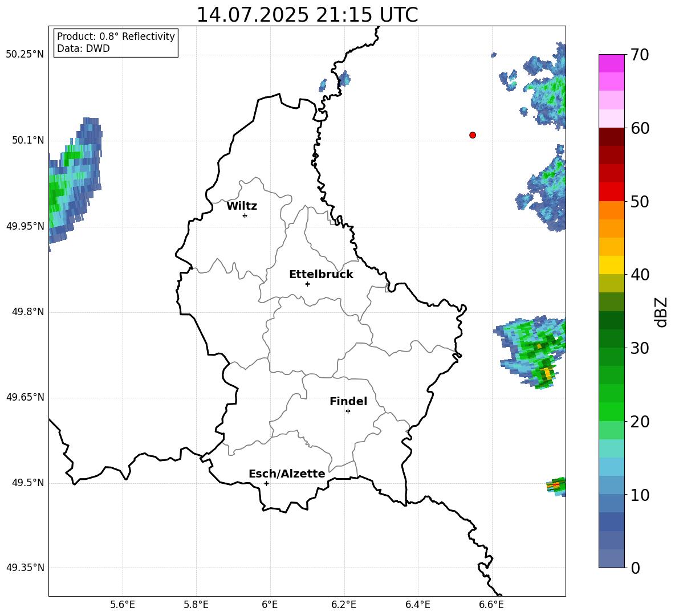Click the colorbar tick label 50

(x=640, y=201)
